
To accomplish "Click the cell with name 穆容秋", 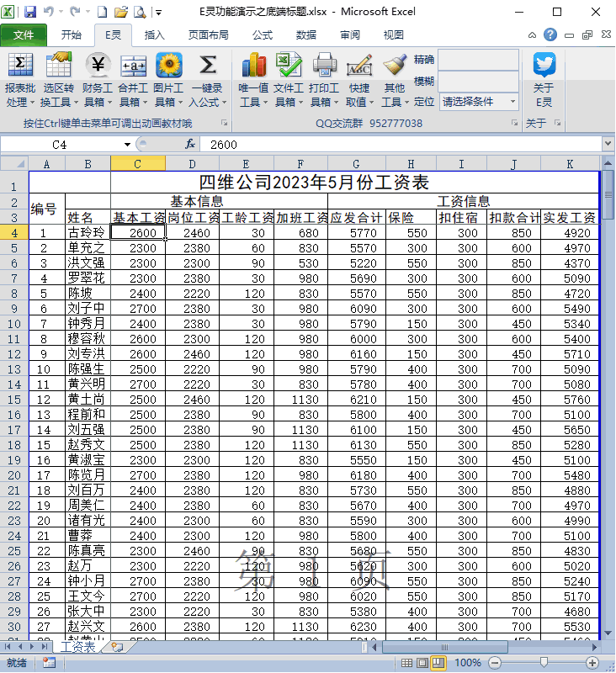I will click(x=88, y=339).
